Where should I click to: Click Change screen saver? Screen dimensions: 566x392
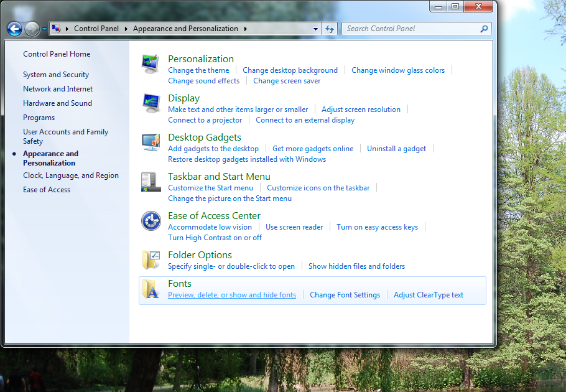[287, 81]
